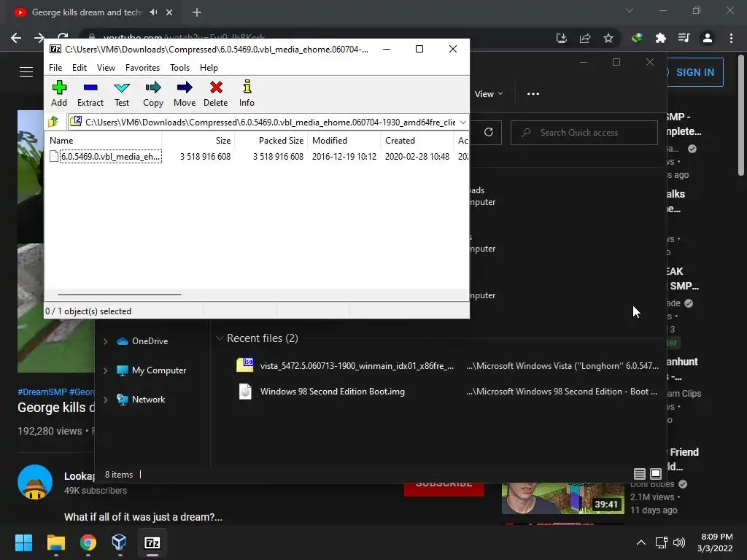Screen dimensions: 747x560
Task: Expand the Network tree node
Action: coord(105,399)
